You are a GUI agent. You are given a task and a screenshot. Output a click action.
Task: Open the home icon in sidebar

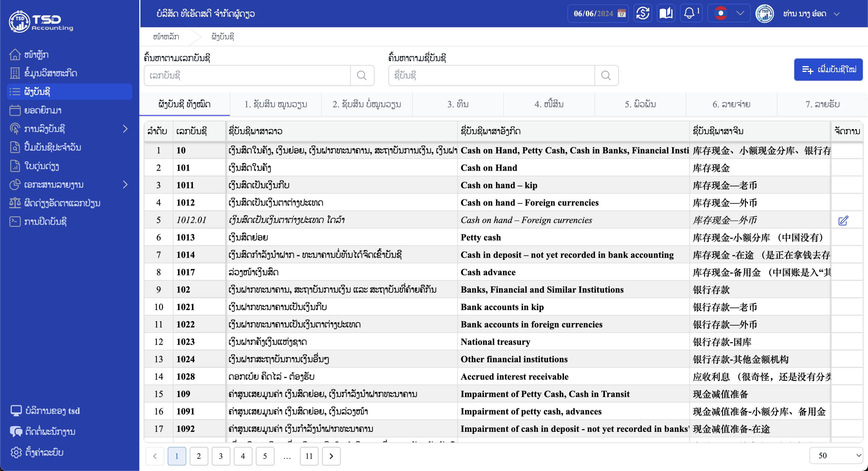(x=15, y=54)
